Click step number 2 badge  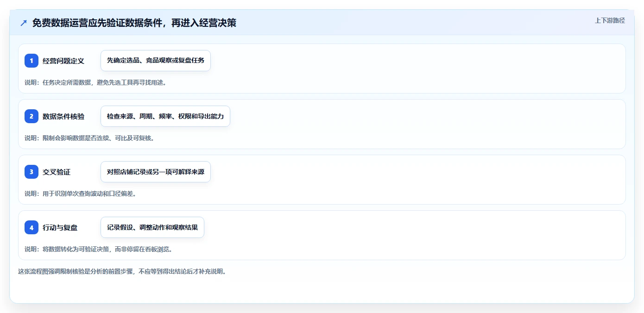[32, 116]
